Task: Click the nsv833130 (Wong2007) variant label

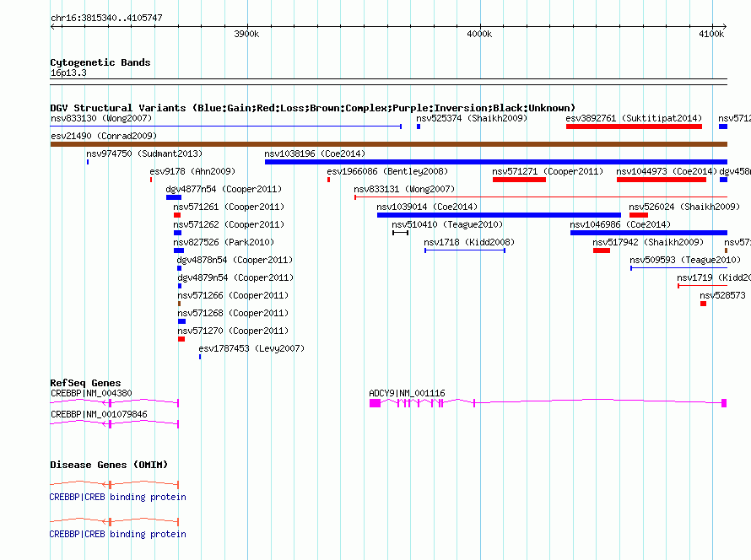Action: click(x=101, y=118)
